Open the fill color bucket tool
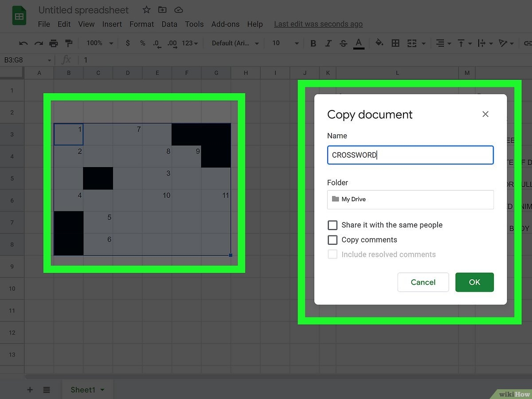Image resolution: width=532 pixels, height=399 pixels. [x=379, y=43]
